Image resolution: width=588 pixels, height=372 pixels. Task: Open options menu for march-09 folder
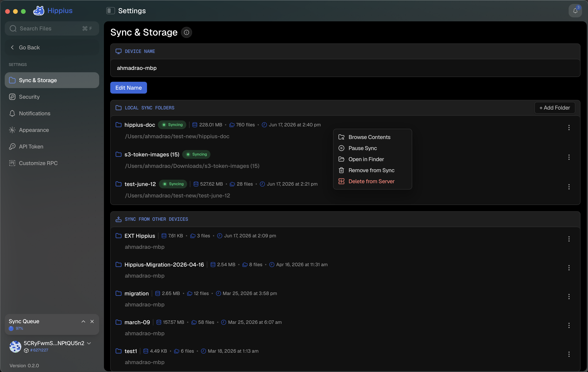click(569, 325)
